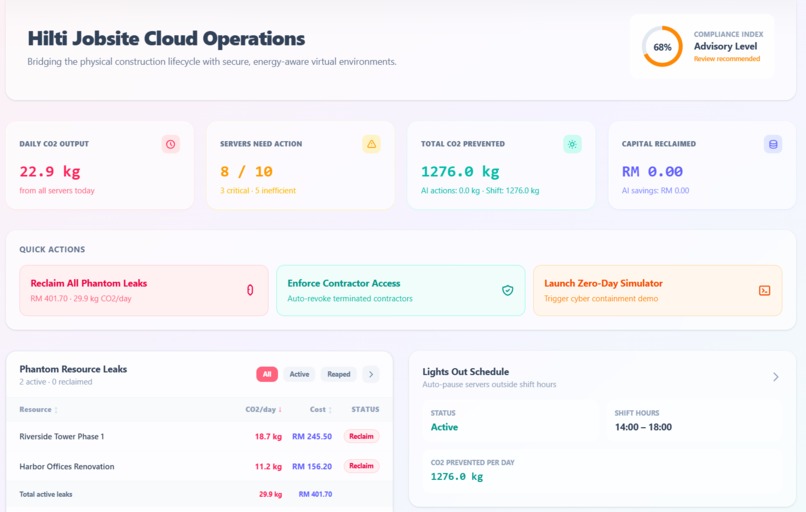806x512 pixels.
Task: Click the Active status in Lights Out Schedule
Action: tap(444, 427)
